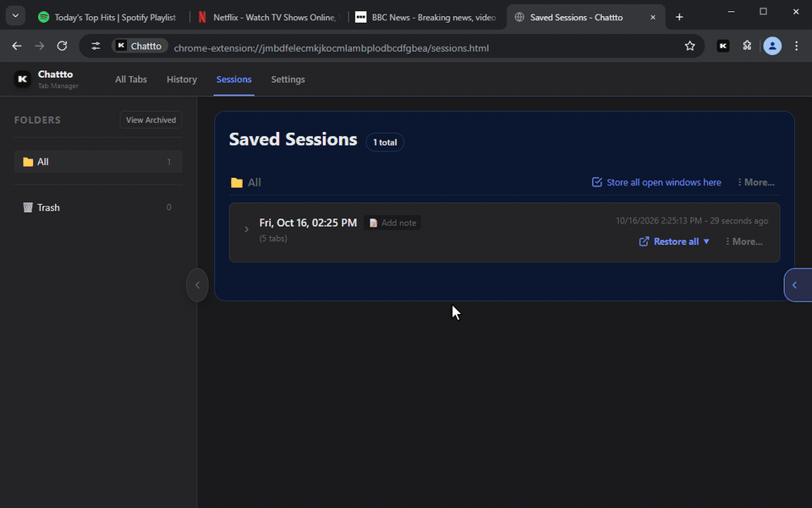Open the Settings section
The width and height of the screenshot is (812, 508).
(288, 80)
